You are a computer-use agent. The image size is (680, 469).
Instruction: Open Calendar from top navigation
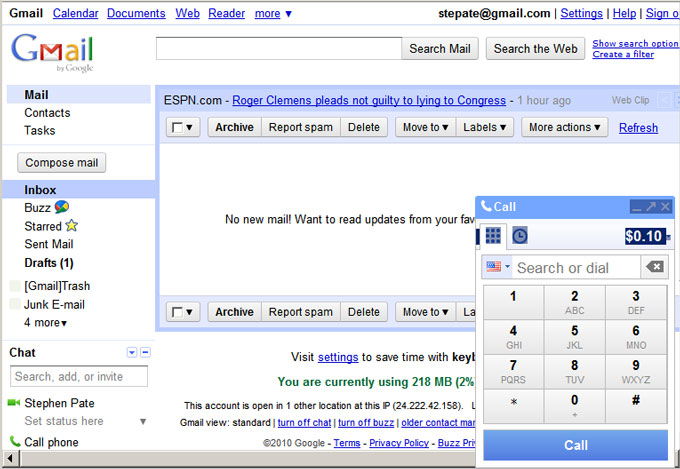point(75,13)
